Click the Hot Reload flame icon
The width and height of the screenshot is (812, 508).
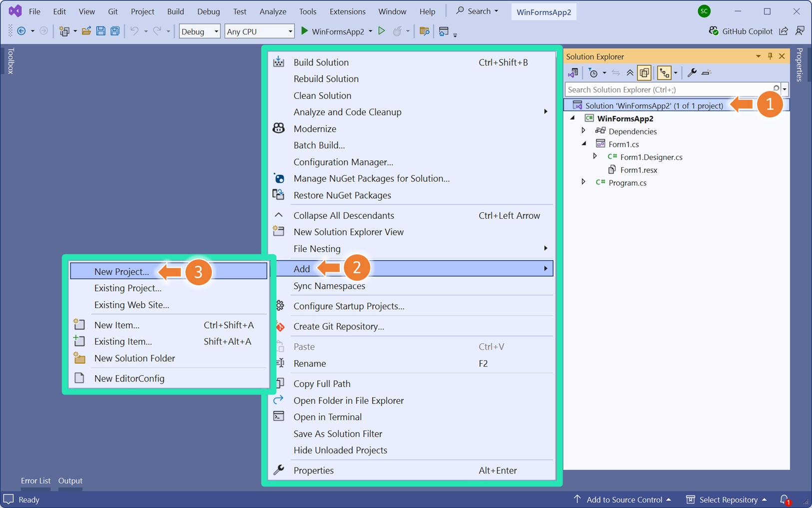(x=397, y=31)
